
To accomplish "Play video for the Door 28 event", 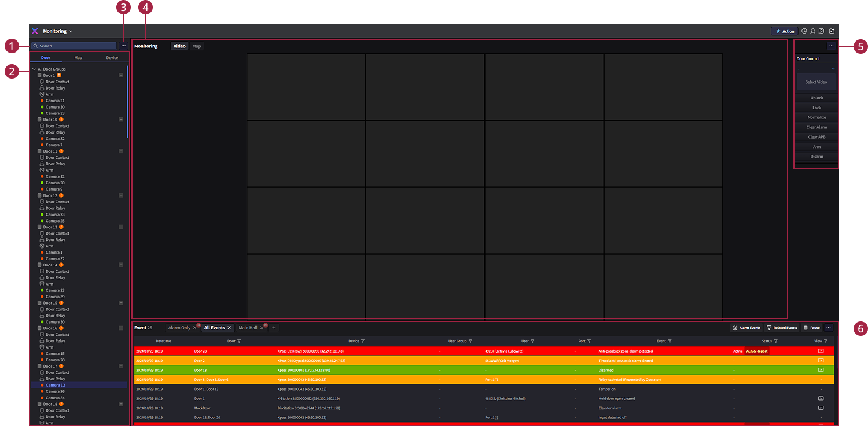I will (821, 351).
